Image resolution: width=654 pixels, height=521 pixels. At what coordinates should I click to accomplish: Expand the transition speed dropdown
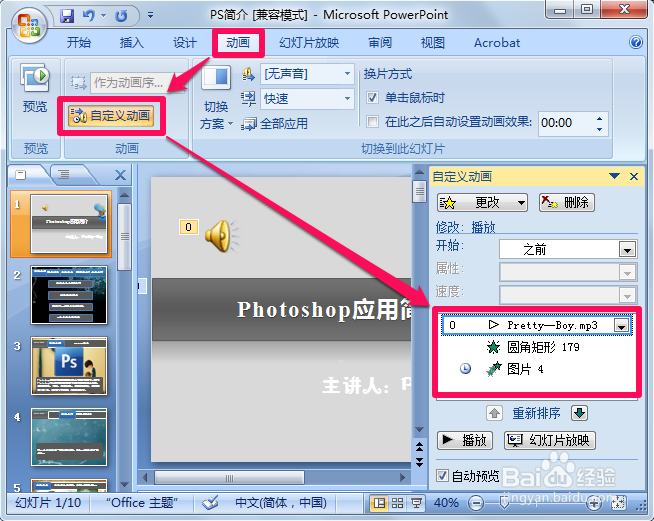pos(347,99)
